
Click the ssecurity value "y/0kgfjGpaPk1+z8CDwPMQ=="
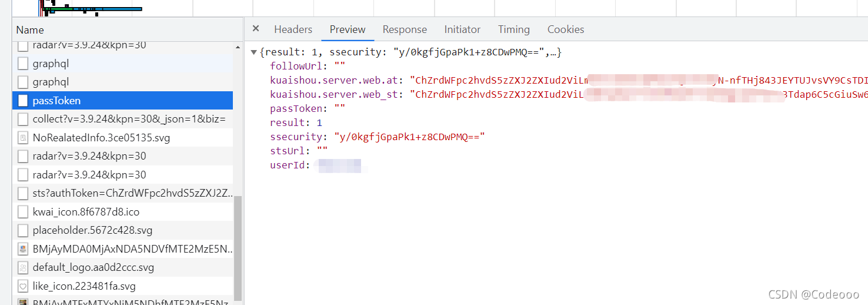409,137
